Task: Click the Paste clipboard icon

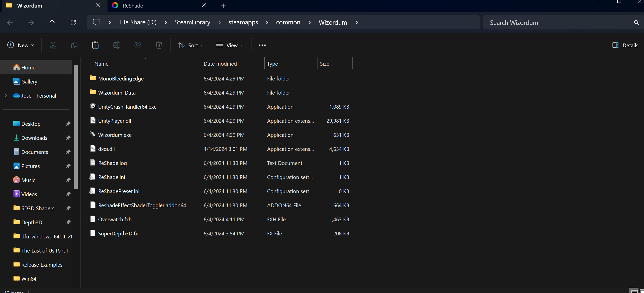Action: pos(95,45)
